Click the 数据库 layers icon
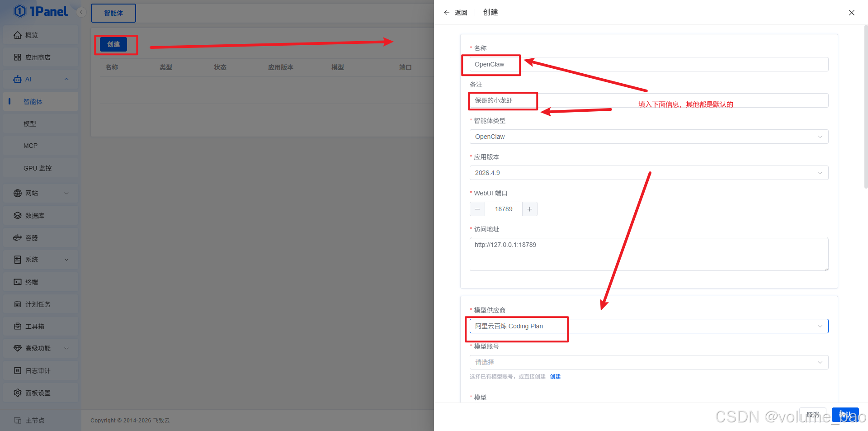Viewport: 868px width, 431px height. 18,216
